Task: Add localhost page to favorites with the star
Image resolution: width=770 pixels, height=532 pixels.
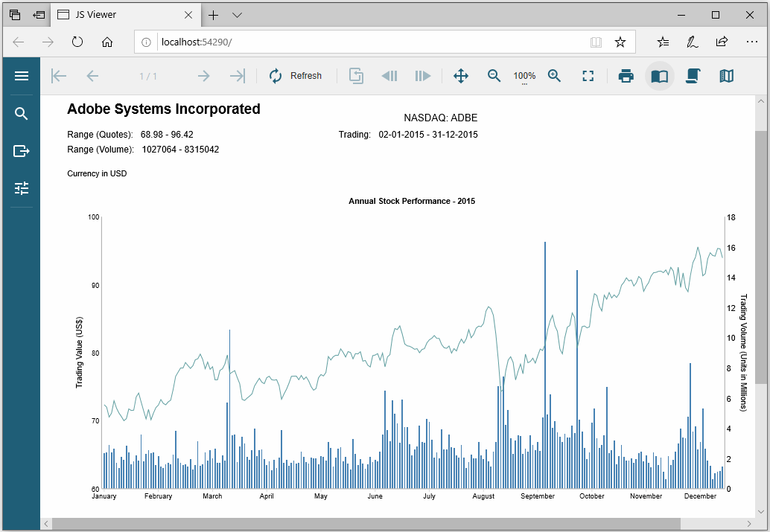Action: [x=620, y=42]
